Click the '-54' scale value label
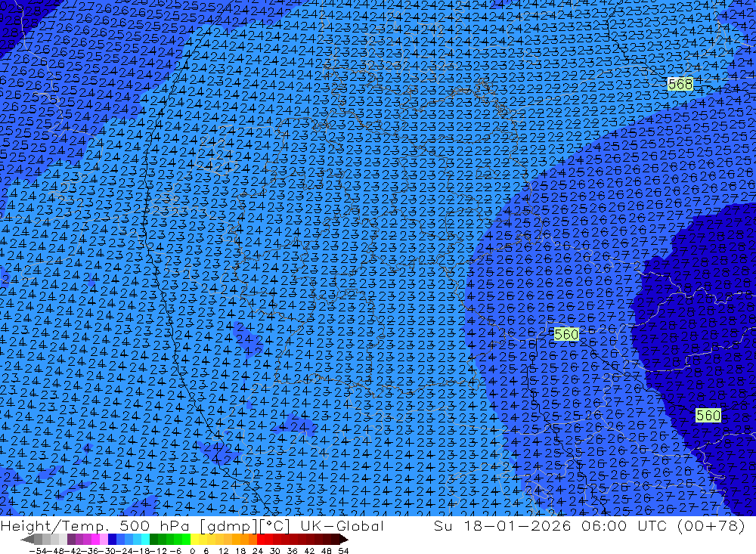This screenshot has height=554, width=756. 38,551
